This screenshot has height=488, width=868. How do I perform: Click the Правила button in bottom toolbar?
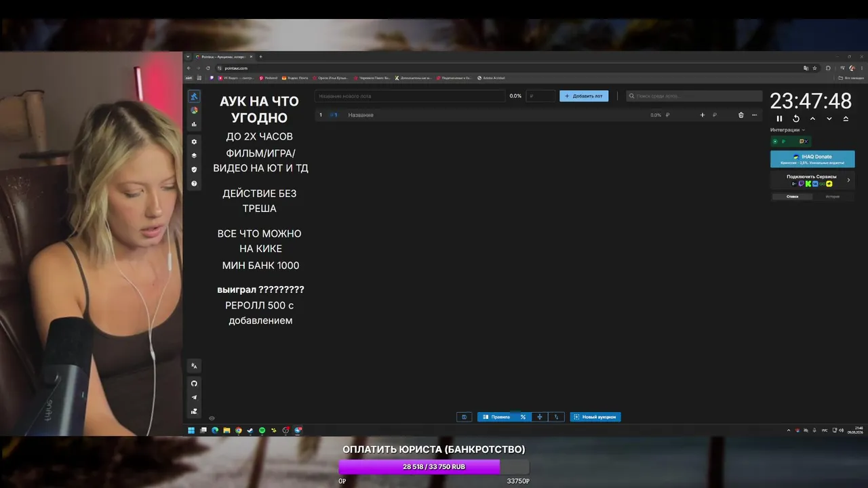click(496, 417)
